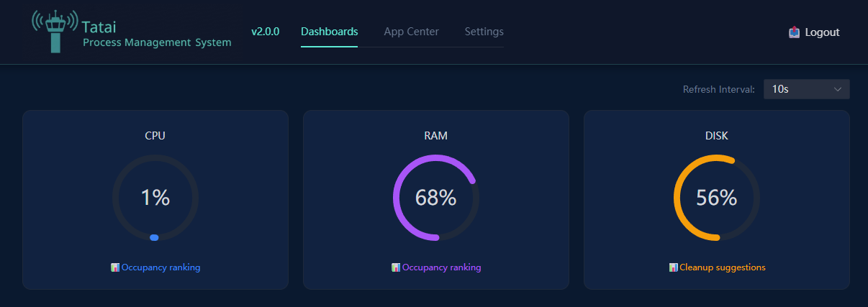Viewport: 868px width, 307px height.
Task: Open CPU Occupancy ranking link
Action: 161,267
